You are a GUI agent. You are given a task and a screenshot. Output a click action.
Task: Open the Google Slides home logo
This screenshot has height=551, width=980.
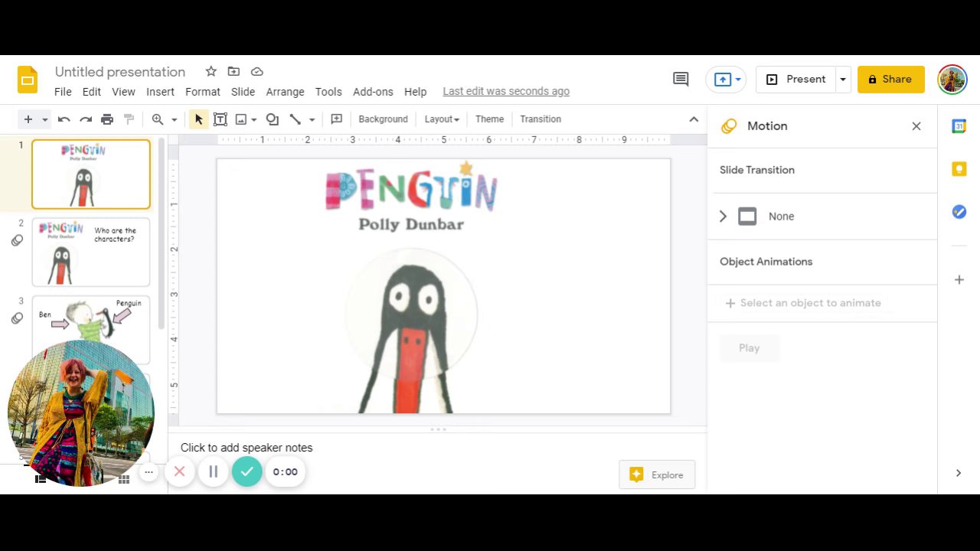(x=28, y=80)
